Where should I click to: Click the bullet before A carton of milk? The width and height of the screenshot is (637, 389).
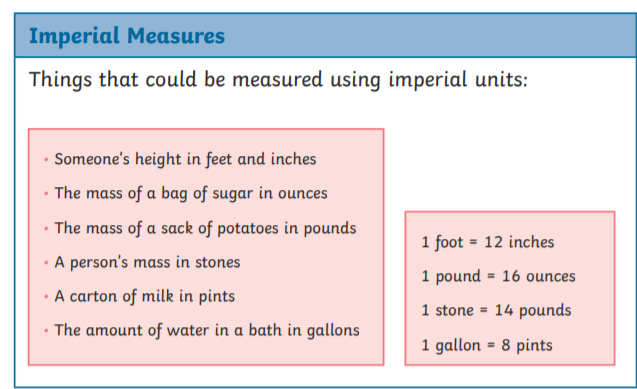click(46, 297)
